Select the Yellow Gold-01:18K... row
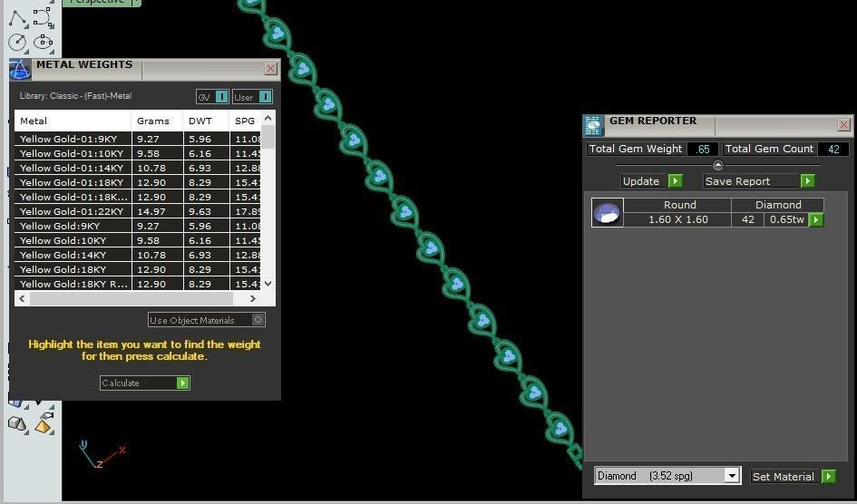The image size is (857, 504). [138, 197]
